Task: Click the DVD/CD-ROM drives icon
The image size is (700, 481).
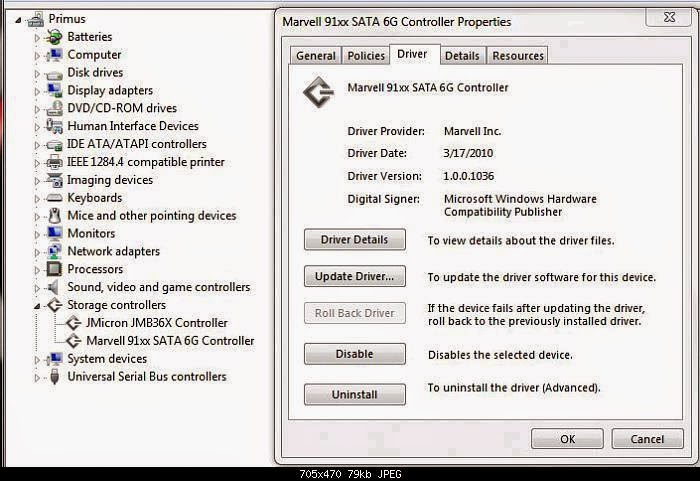Action: click(54, 109)
